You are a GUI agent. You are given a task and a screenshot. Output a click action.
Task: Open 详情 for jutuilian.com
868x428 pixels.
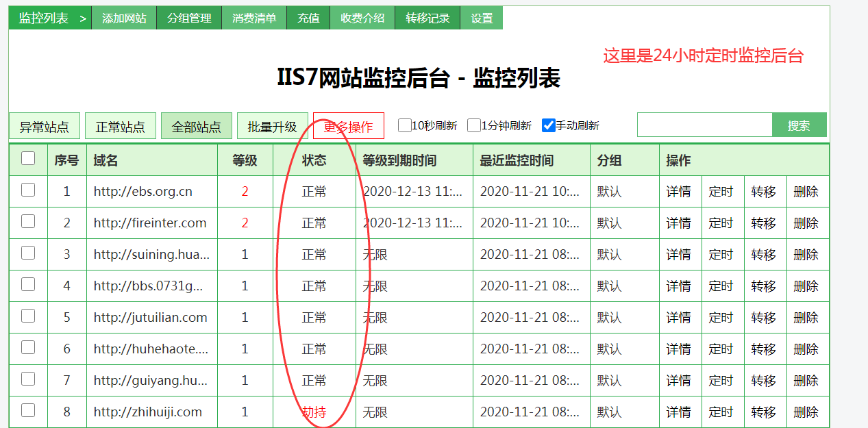[x=679, y=318]
